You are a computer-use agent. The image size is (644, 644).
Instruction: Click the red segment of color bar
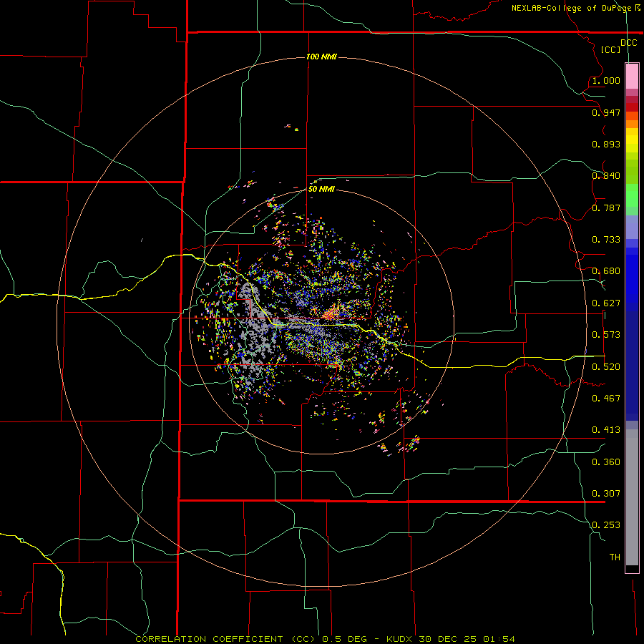tap(632, 107)
